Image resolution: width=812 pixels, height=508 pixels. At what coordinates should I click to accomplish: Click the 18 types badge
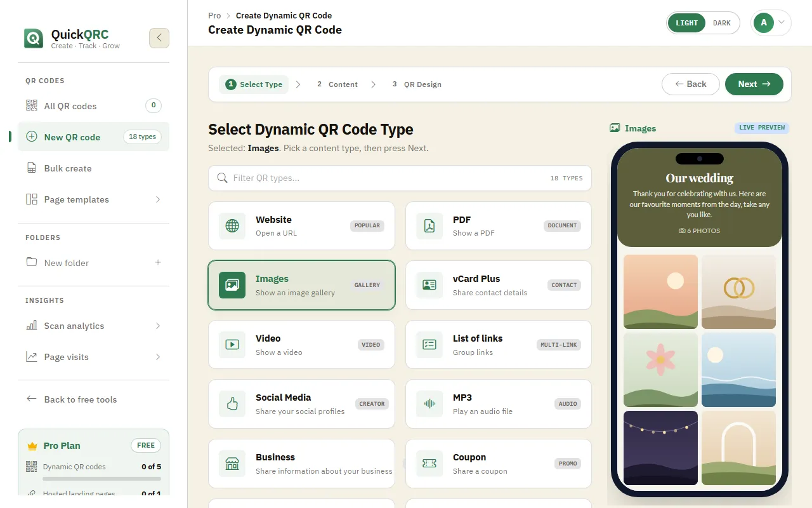(x=142, y=137)
